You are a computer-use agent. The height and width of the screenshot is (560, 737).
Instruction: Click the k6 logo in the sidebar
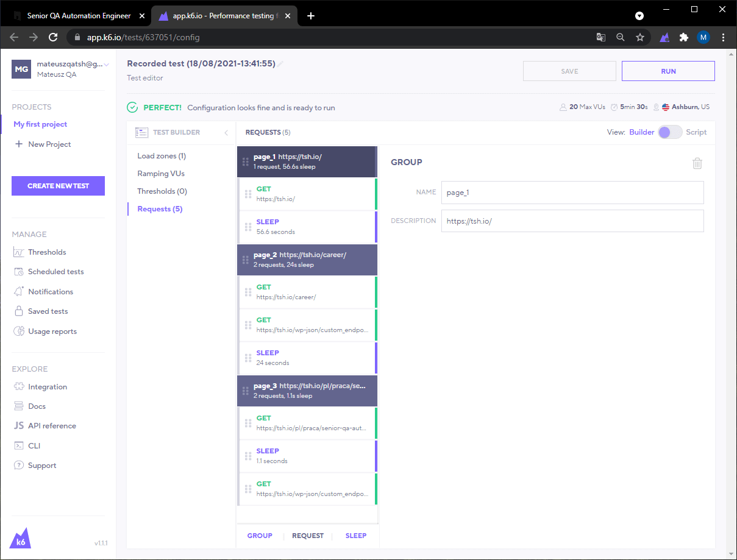pyautogui.click(x=20, y=537)
